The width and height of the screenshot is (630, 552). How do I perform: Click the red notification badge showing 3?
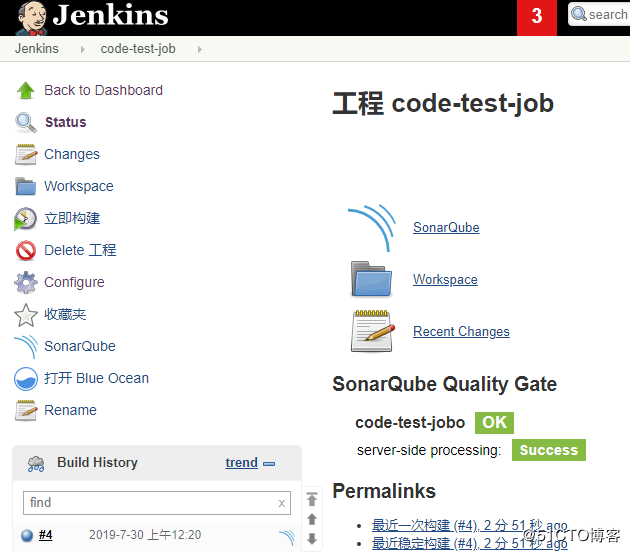coord(537,18)
